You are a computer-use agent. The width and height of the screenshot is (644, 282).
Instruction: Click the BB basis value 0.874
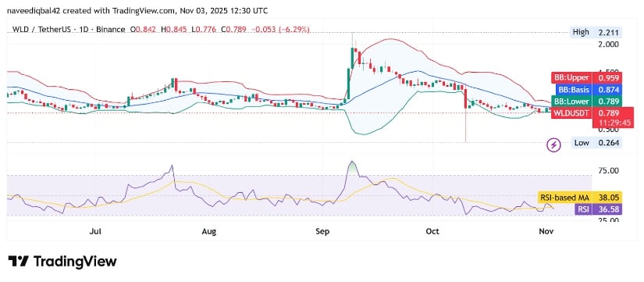pyautogui.click(x=607, y=89)
